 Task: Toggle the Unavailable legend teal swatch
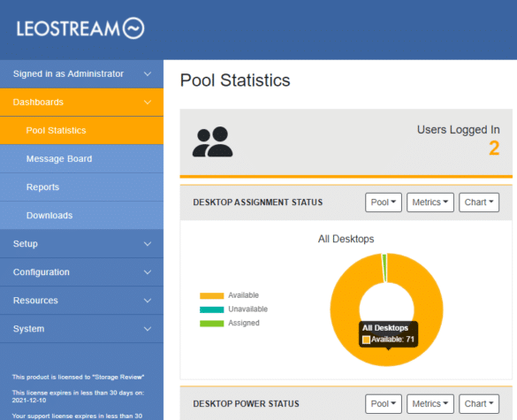coord(212,309)
